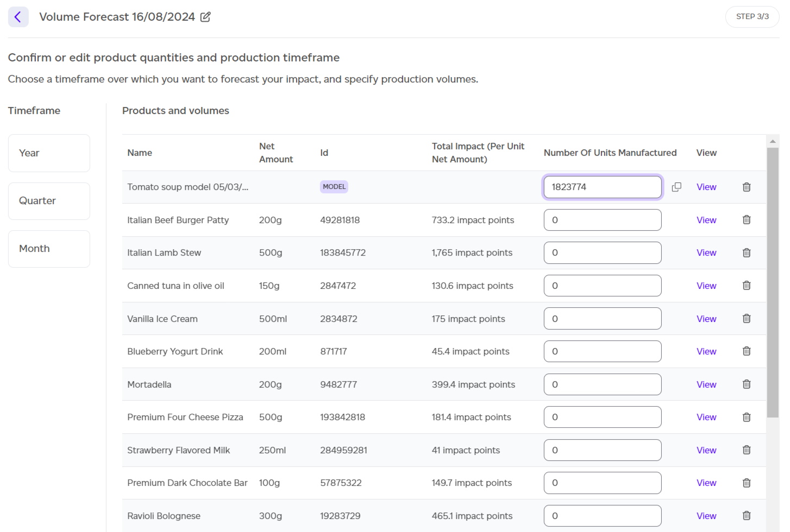Click the Name column header

click(140, 153)
